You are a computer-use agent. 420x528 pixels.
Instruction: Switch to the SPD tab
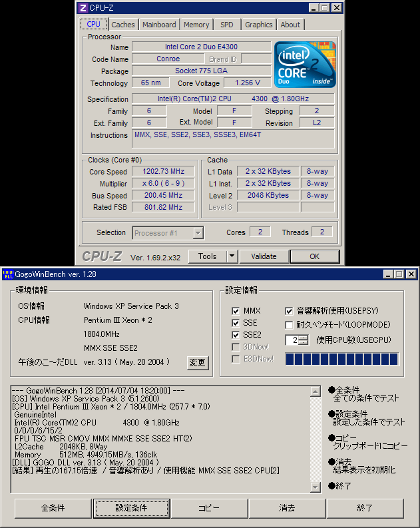coord(227,25)
